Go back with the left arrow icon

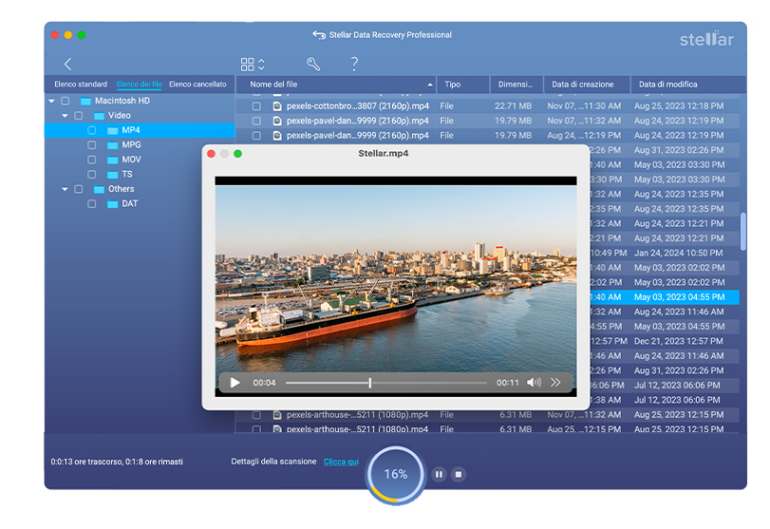(68, 64)
